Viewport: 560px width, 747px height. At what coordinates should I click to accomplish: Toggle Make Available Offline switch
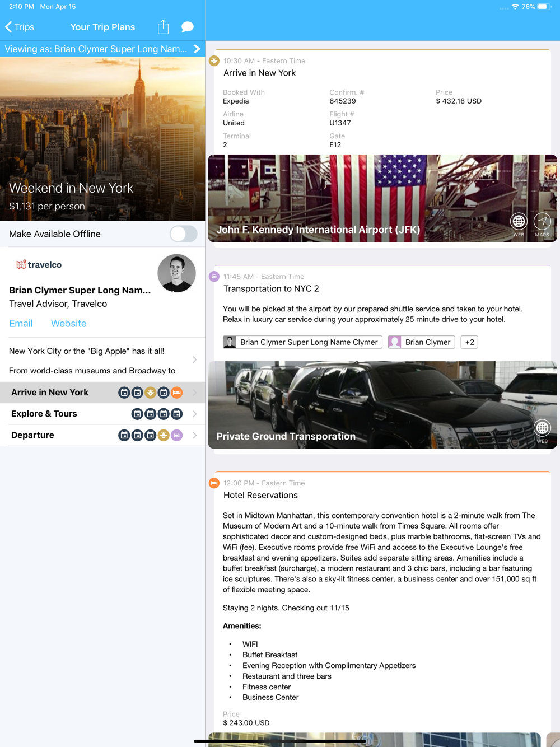tap(183, 234)
